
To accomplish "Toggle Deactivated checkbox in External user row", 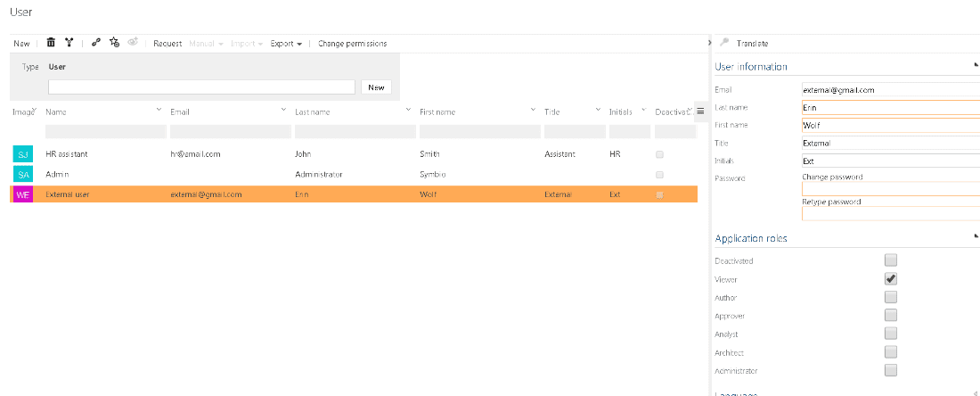I will (x=660, y=194).
